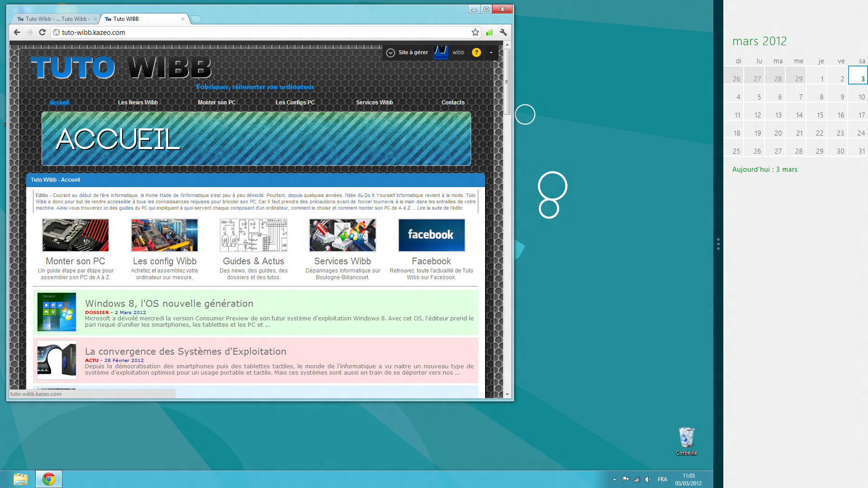Click the Facebook thumbnail image
This screenshot has width=868, height=488.
point(431,235)
